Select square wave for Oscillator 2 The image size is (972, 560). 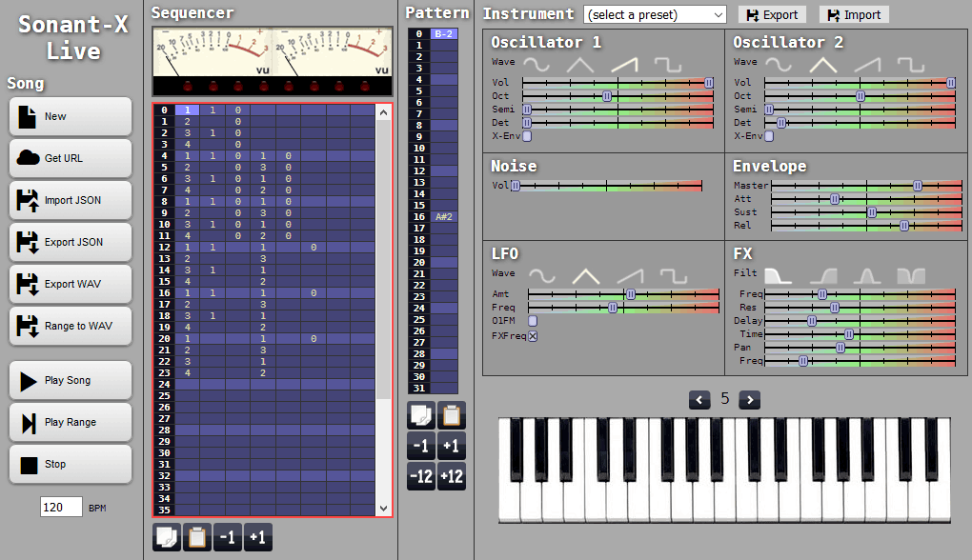[x=911, y=65]
